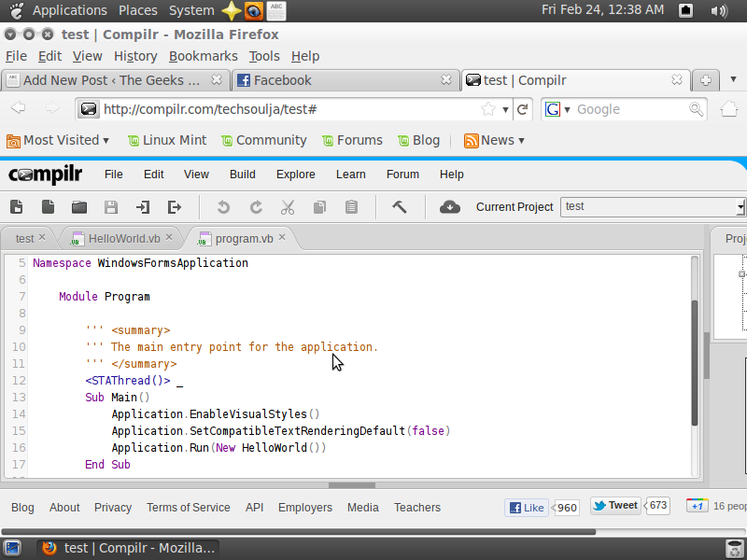Bookmark page with the star icon
Screen dimensions: 747x560
point(488,109)
